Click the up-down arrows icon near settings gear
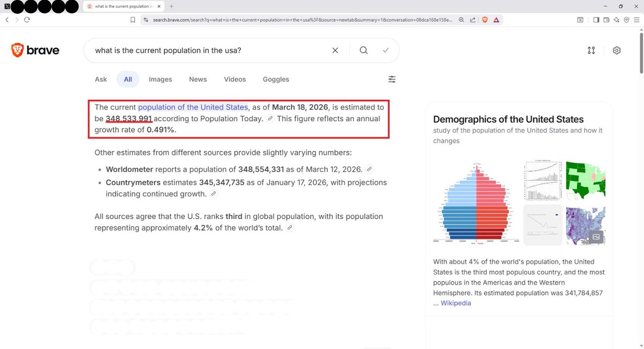This screenshot has width=644, height=349. 591,50
